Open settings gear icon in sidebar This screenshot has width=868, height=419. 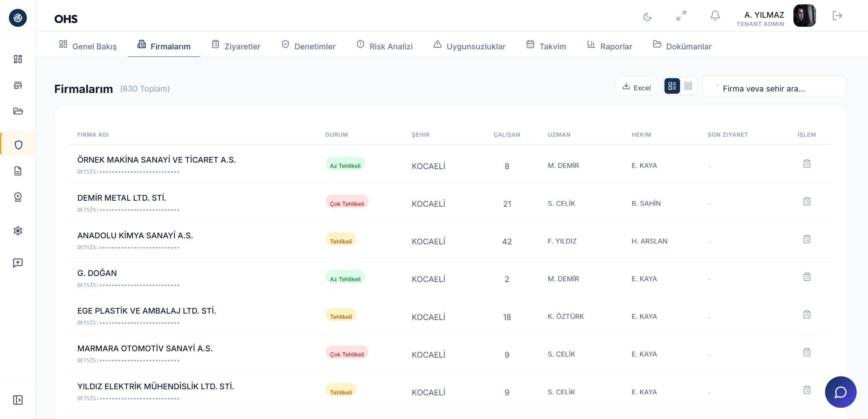pyautogui.click(x=18, y=231)
